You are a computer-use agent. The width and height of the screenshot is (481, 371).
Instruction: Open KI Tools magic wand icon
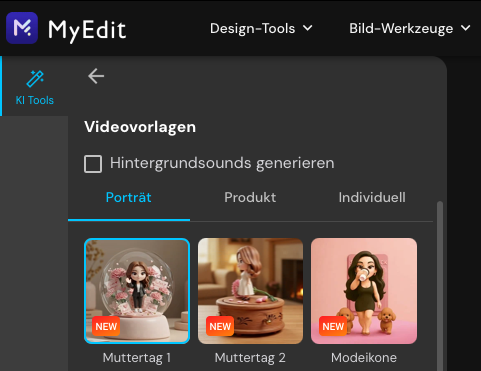pyautogui.click(x=35, y=79)
